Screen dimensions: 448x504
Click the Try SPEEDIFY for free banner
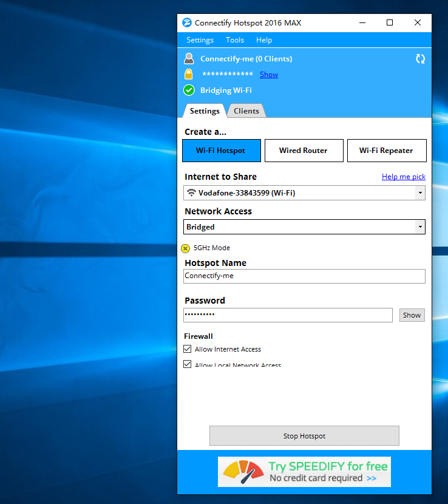[304, 472]
